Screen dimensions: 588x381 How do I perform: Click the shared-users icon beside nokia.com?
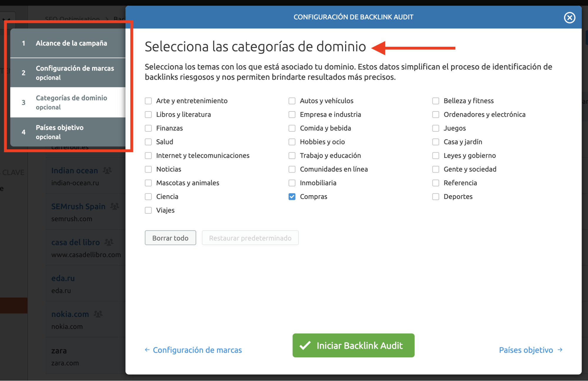click(x=98, y=314)
